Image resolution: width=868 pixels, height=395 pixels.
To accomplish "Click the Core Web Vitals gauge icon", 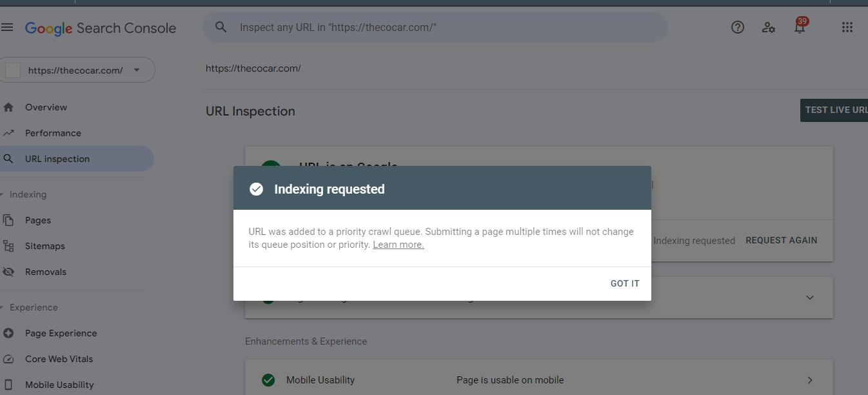I will pos(8,359).
